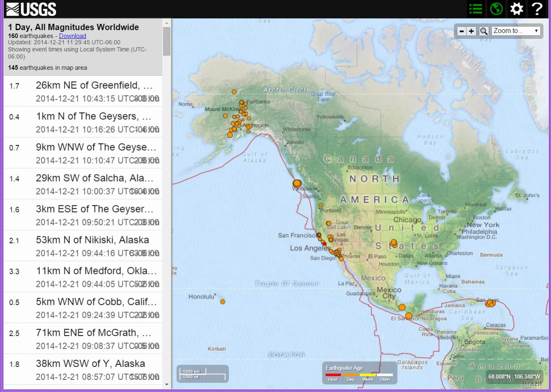Click the red Hour swatch in legend
The height and width of the screenshot is (392, 551).
[333, 375]
